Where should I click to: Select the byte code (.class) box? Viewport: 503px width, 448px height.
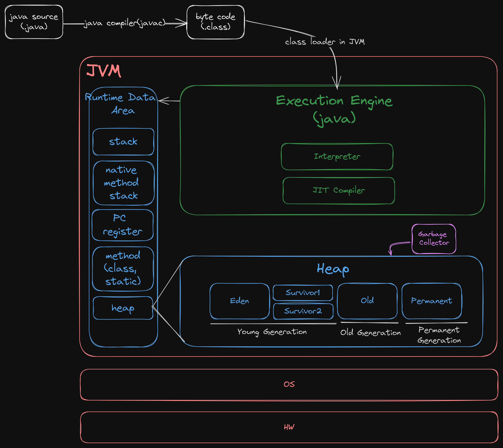click(x=215, y=22)
